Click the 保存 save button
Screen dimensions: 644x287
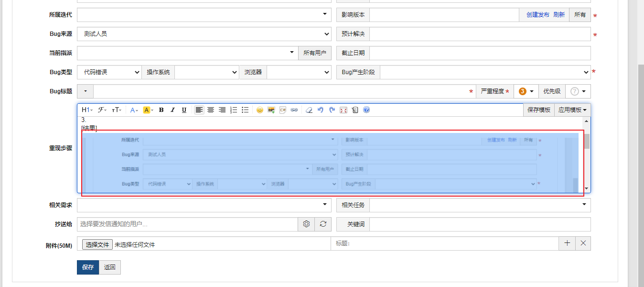tap(88, 267)
